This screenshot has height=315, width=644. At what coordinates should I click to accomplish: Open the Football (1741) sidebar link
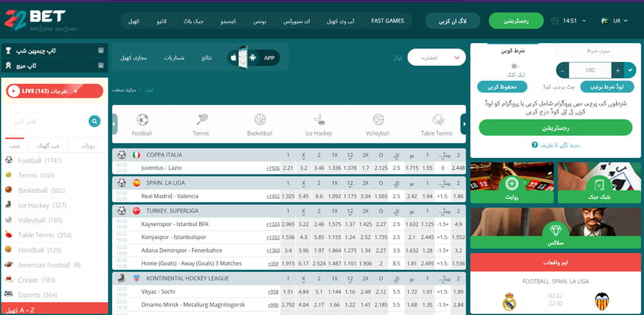40,160
